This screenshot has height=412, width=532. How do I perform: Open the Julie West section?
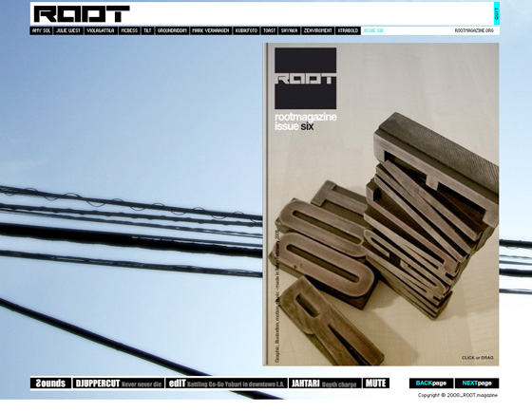click(x=68, y=30)
